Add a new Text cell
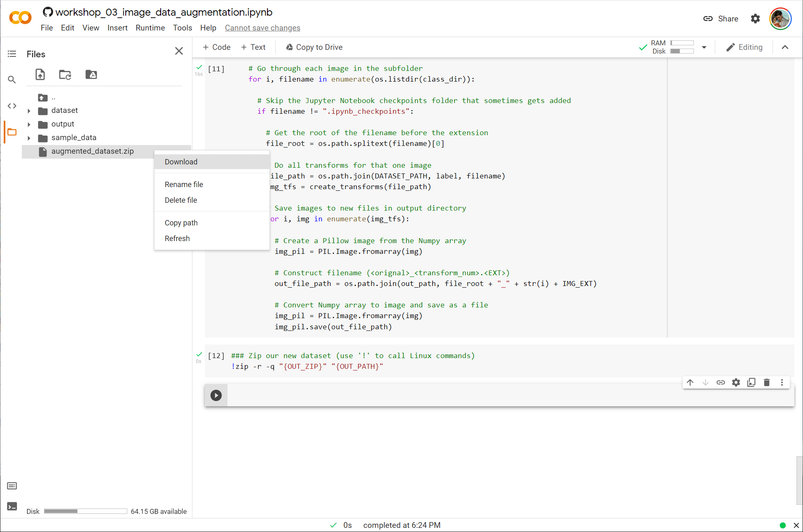 [253, 47]
